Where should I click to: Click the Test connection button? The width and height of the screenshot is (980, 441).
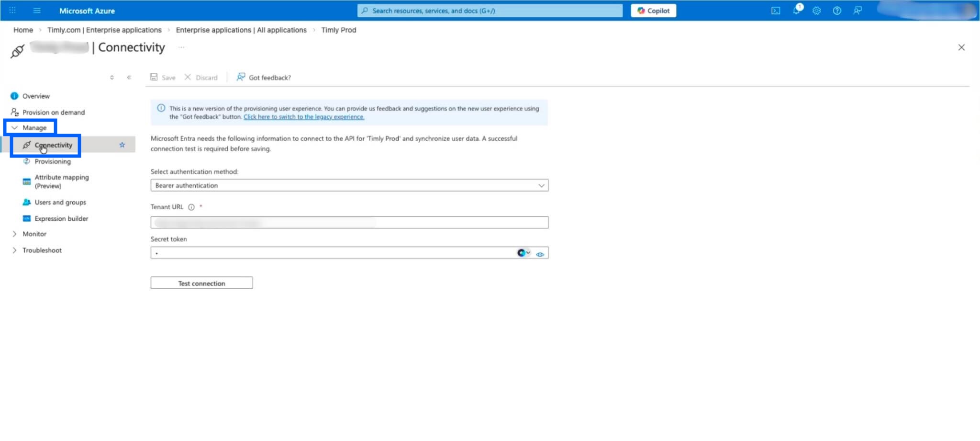(x=201, y=283)
